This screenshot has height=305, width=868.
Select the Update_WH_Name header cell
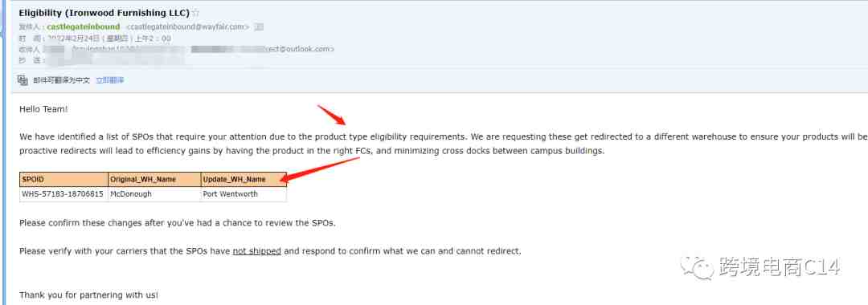pos(244,180)
